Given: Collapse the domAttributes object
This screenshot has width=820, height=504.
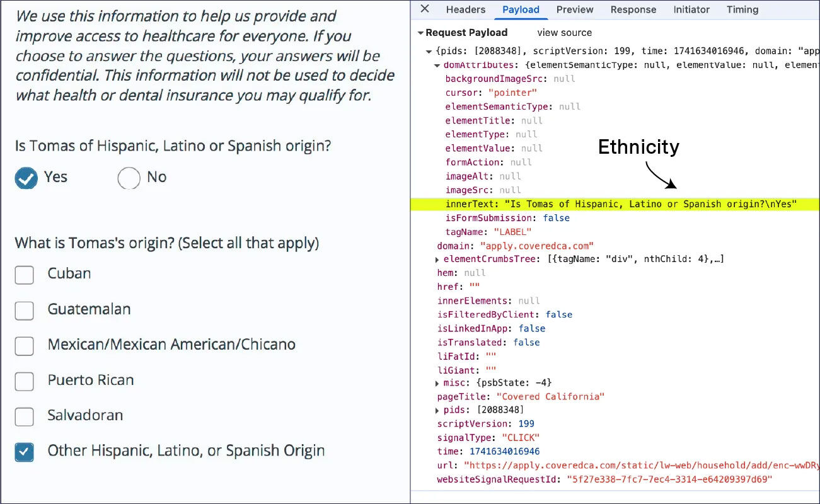Looking at the screenshot, I should pyautogui.click(x=437, y=64).
